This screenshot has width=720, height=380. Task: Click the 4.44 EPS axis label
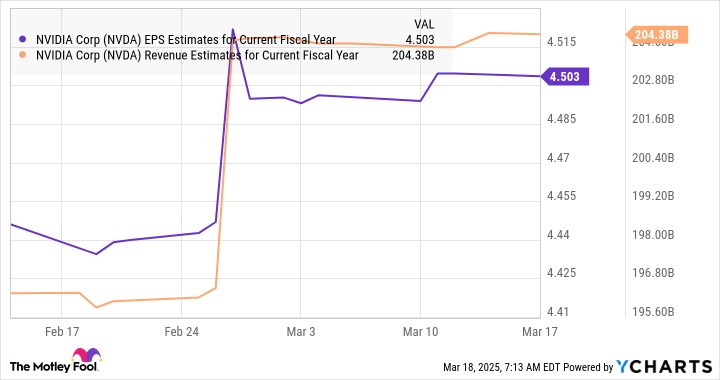pyautogui.click(x=558, y=235)
